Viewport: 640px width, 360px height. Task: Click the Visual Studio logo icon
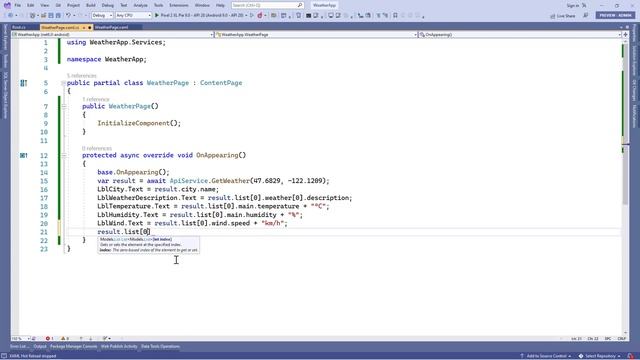coord(7,5)
